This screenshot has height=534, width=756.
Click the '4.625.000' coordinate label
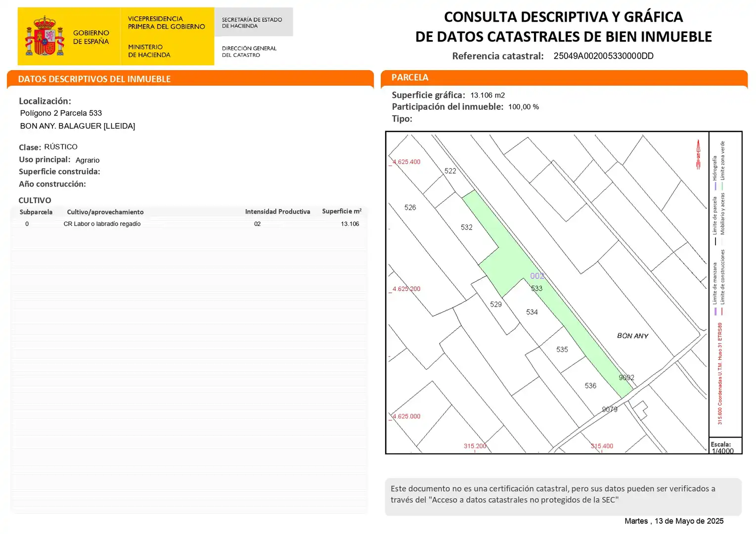point(406,416)
